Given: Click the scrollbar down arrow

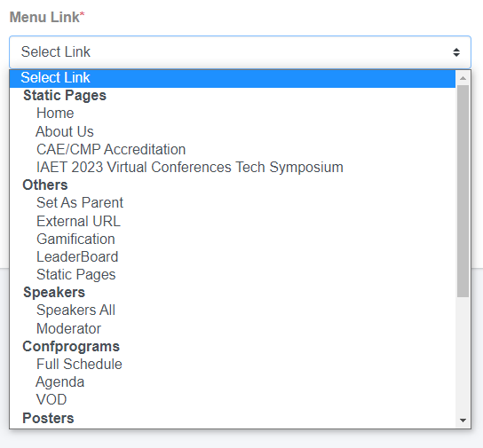Looking at the screenshot, I should 463,420.
